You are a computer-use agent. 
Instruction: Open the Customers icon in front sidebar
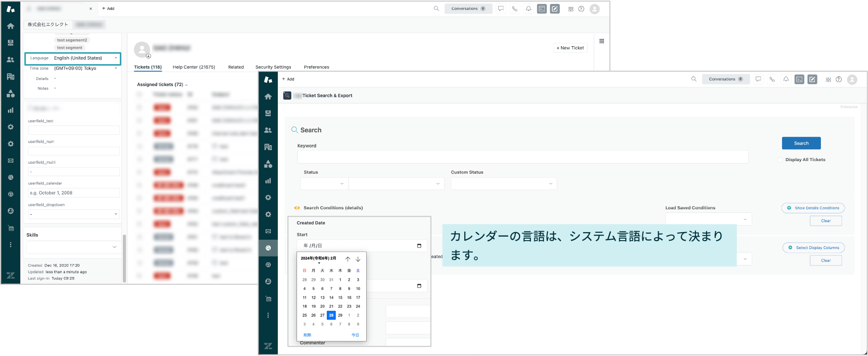click(x=268, y=130)
